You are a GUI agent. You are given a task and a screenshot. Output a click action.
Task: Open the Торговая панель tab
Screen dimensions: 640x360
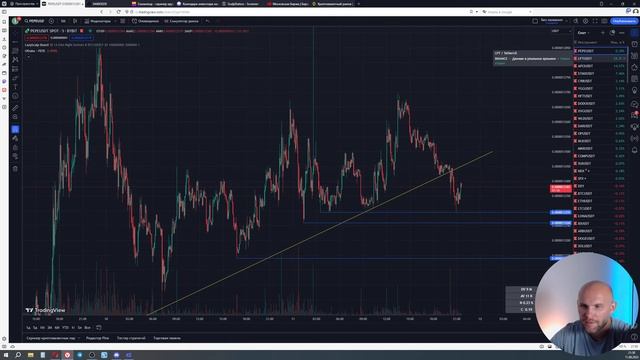point(167,338)
